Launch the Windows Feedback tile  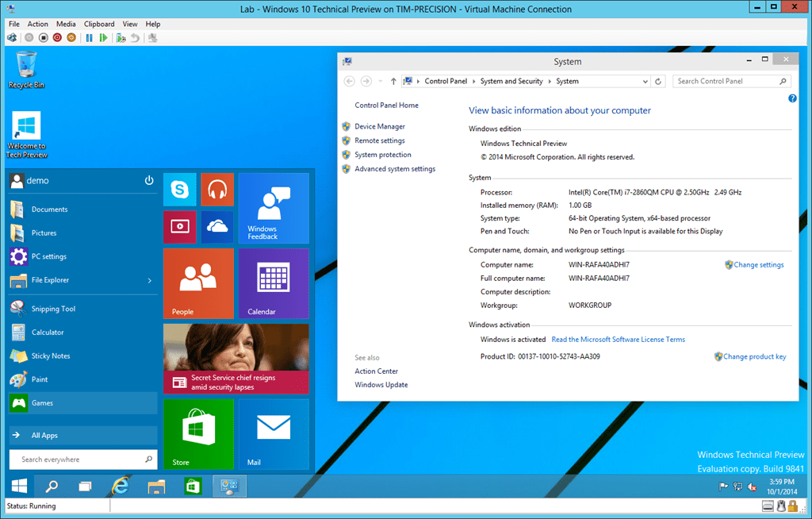[x=274, y=208]
